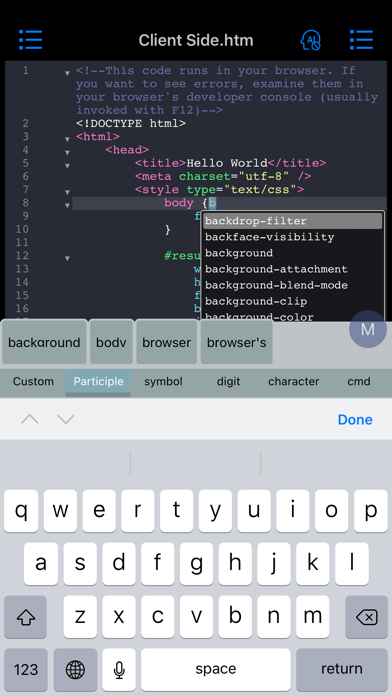The image size is (392, 696).
Task: Go to next field with down chevron
Action: point(66,419)
